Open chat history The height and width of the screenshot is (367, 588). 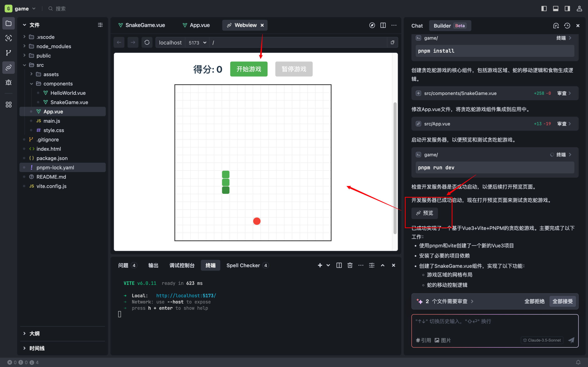567,25
